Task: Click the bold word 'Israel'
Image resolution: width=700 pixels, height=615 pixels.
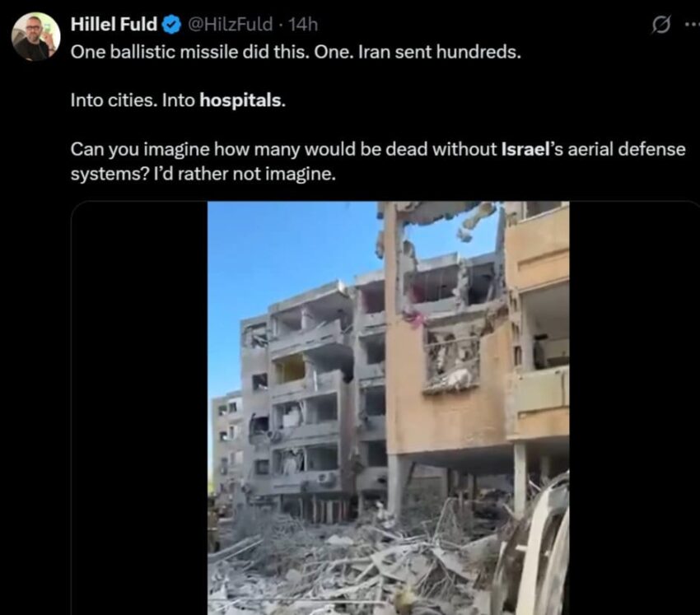Action: [525, 149]
